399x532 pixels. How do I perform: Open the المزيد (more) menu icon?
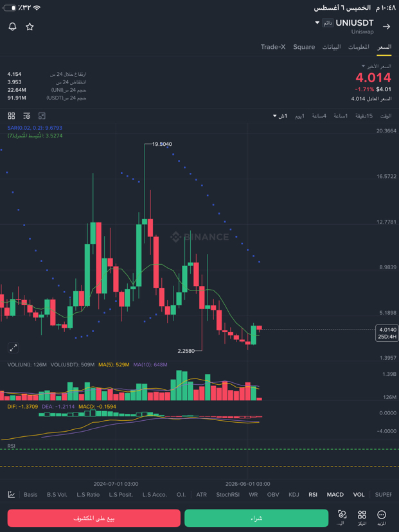point(382,518)
